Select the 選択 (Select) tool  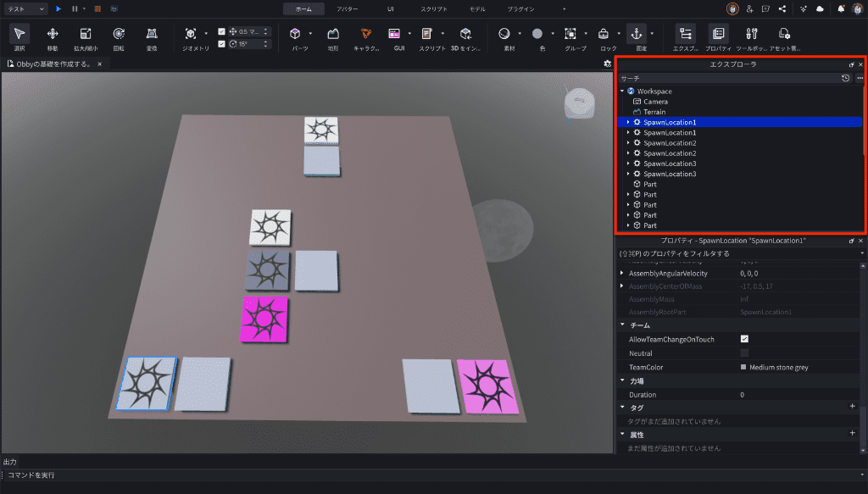pos(19,34)
